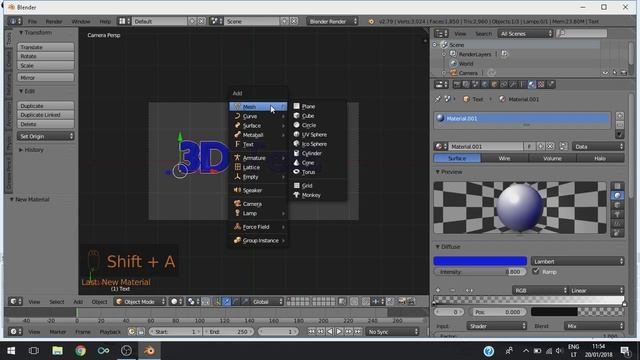This screenshot has width=640, height=360.
Task: Toggle Camera renderability icon in outliner
Action: (623, 73)
